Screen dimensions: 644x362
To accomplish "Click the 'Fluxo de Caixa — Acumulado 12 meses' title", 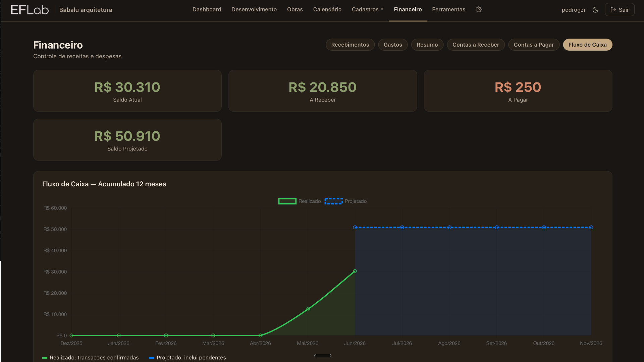I will tap(104, 184).
